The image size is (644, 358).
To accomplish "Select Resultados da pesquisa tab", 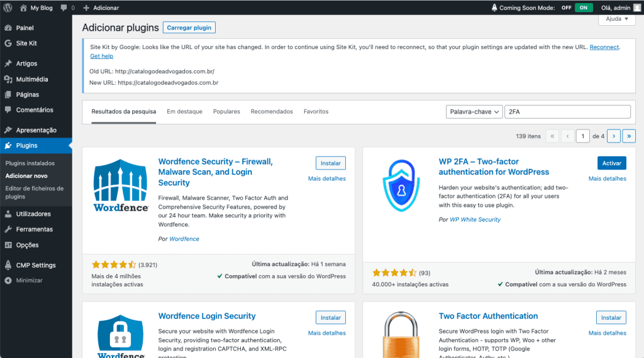I will click(124, 112).
